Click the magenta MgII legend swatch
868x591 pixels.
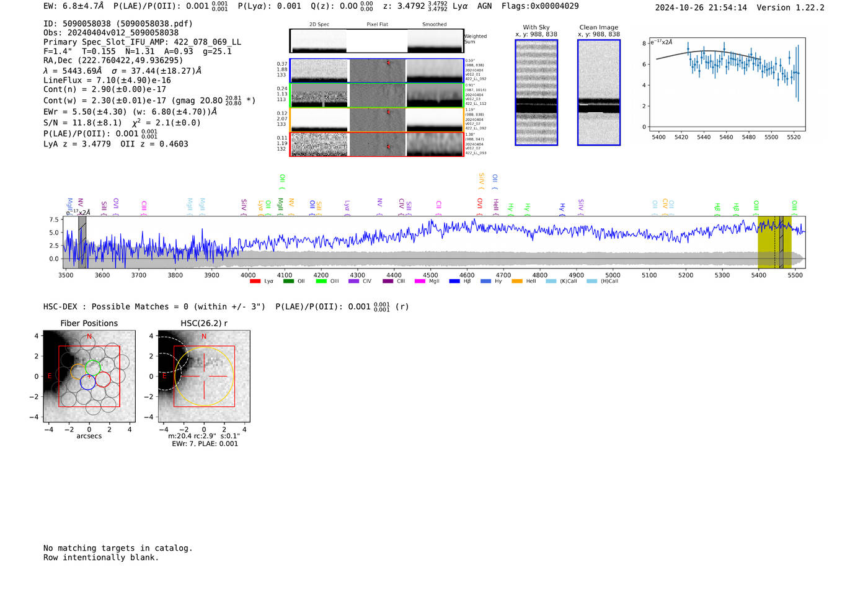coord(420,282)
